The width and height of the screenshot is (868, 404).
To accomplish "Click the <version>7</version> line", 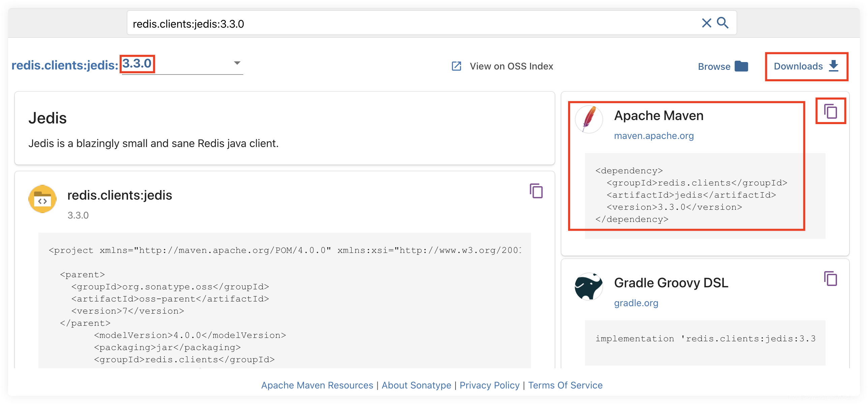I will (x=128, y=311).
